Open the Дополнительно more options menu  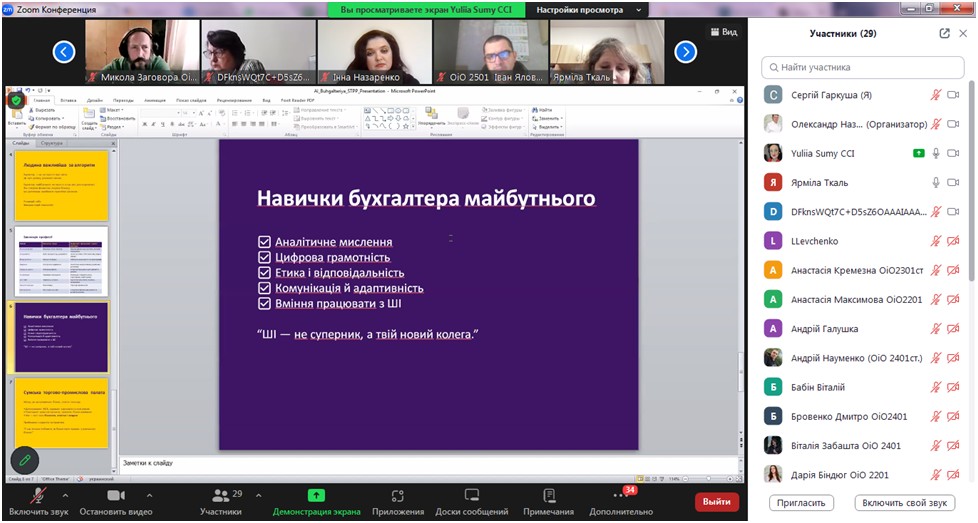[621, 496]
